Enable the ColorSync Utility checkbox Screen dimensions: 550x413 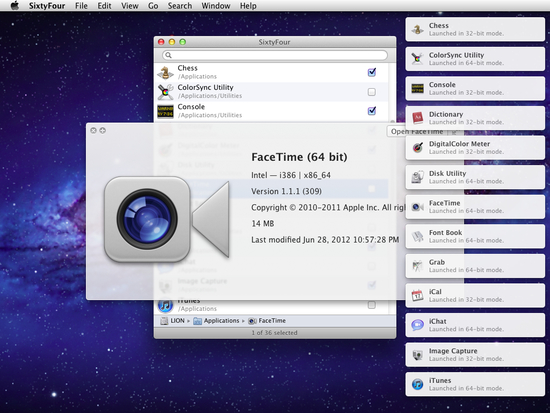pyautogui.click(x=371, y=92)
